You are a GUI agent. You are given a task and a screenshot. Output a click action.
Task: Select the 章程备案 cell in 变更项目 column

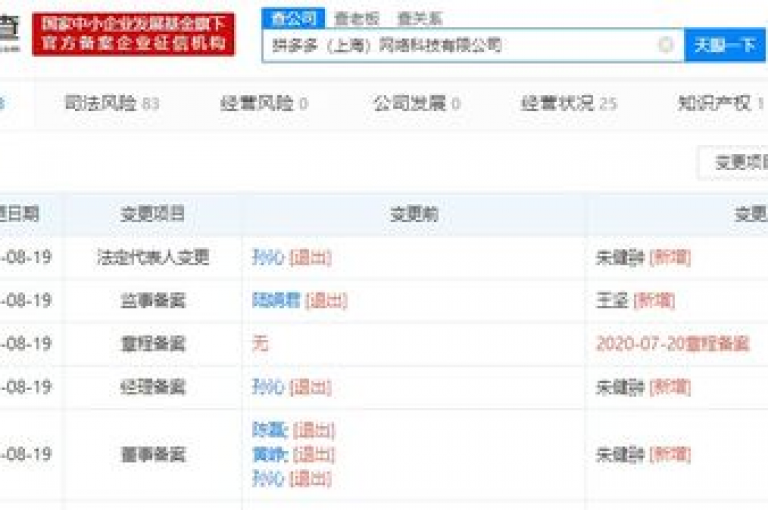click(153, 343)
